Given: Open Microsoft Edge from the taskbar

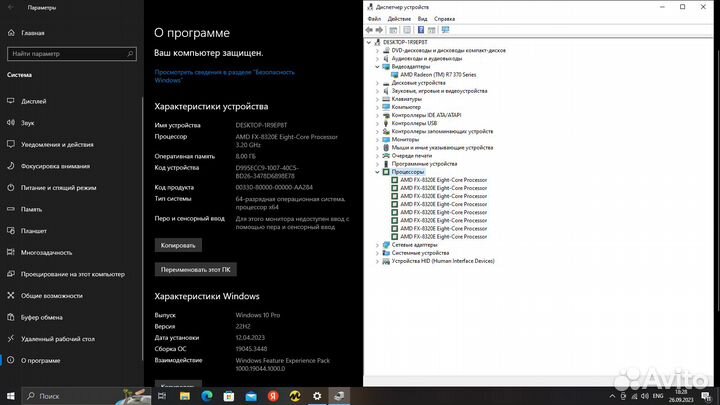Looking at the screenshot, I should click(207, 396).
